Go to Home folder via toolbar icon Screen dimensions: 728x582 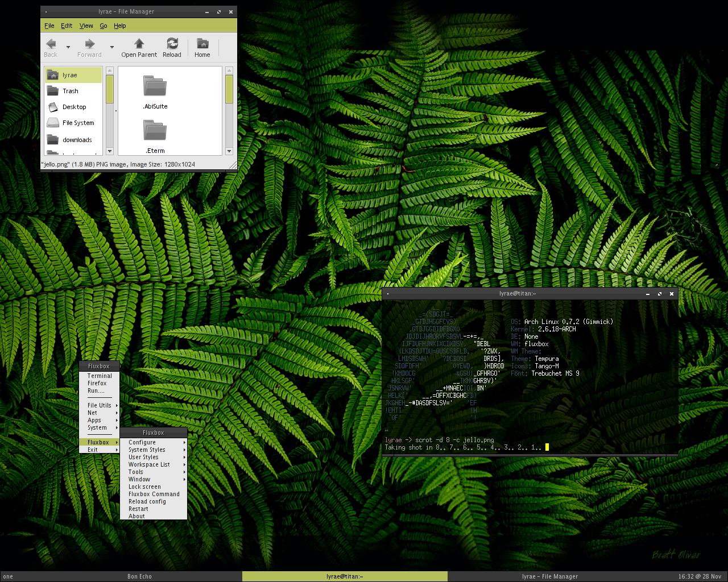(x=202, y=48)
